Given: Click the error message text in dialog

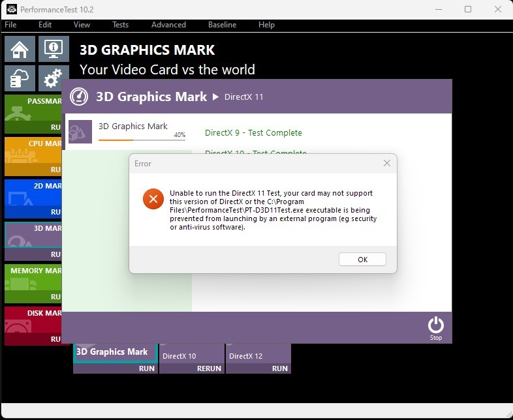Looking at the screenshot, I should (x=273, y=210).
